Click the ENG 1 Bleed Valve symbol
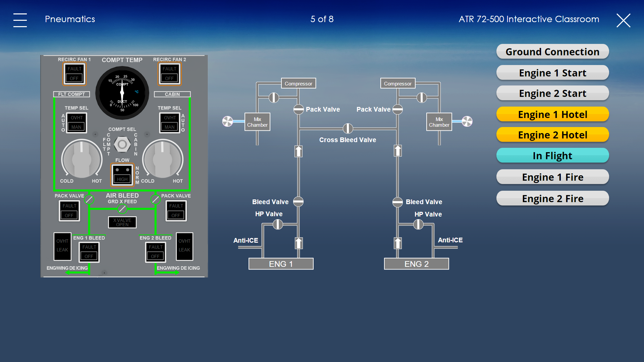Image resolution: width=644 pixels, height=362 pixels. click(x=298, y=202)
